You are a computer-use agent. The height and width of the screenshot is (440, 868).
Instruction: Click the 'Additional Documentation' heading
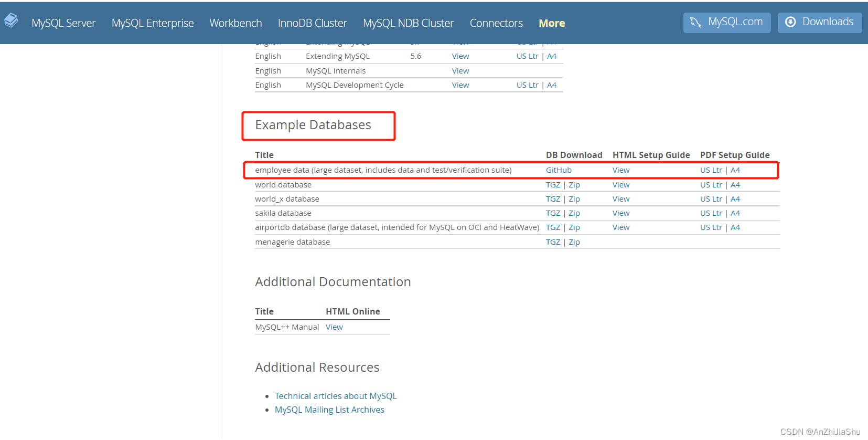tap(333, 282)
